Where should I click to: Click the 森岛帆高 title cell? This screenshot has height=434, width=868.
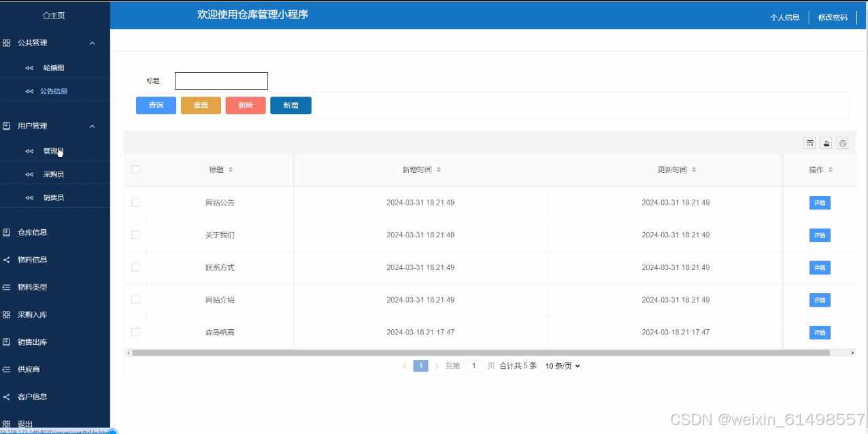click(x=220, y=332)
